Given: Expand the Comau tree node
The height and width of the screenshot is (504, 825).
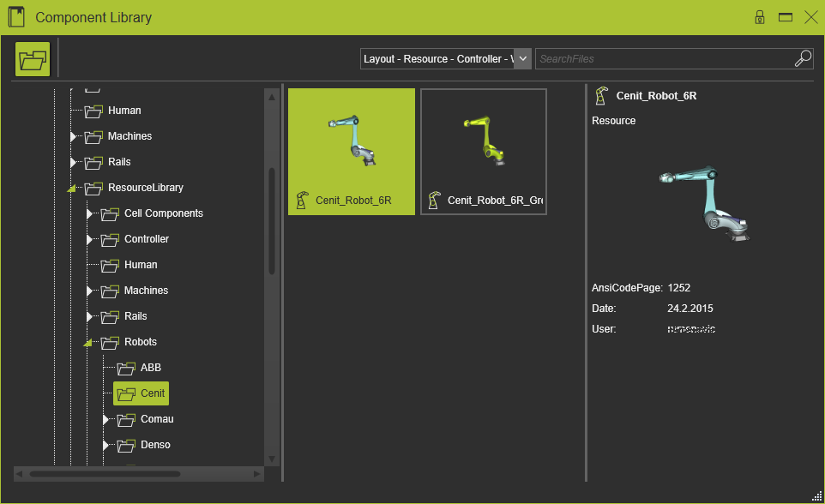Looking at the screenshot, I should click(x=105, y=419).
